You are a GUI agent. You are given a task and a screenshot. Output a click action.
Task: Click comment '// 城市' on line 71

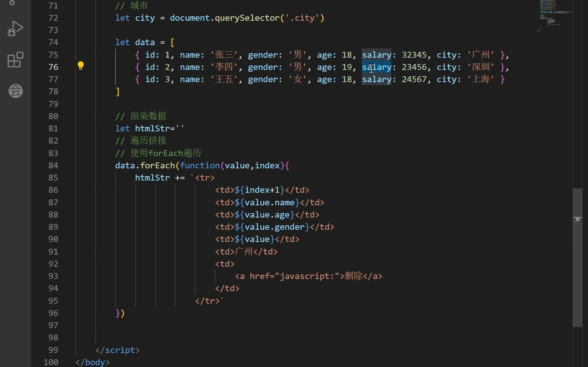pos(131,6)
